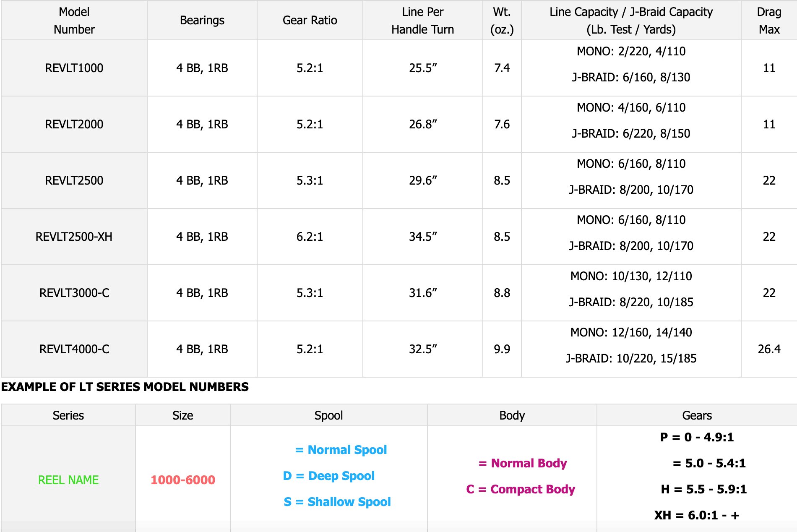The height and width of the screenshot is (532, 797).
Task: Click the 9.9 weight value
Action: [x=502, y=349]
